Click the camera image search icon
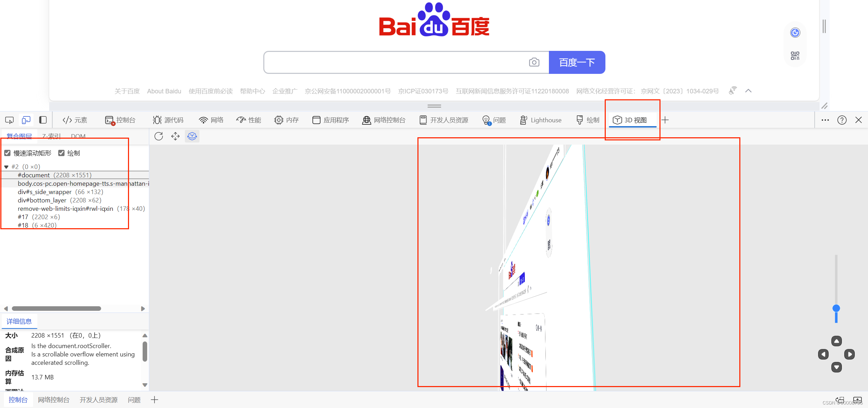 [x=534, y=62]
